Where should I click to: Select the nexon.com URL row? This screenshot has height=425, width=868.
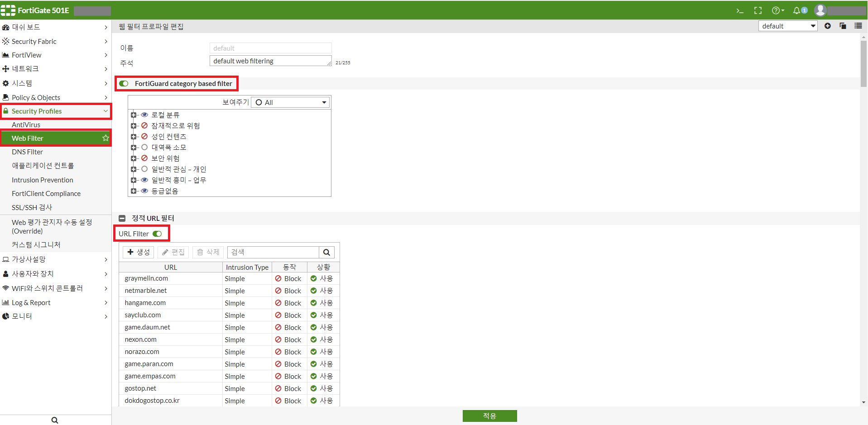pyautogui.click(x=229, y=339)
